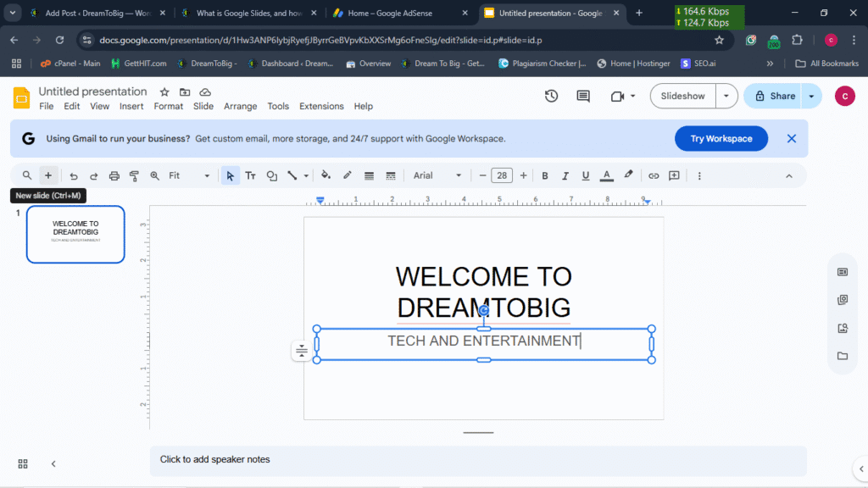Click the Try Workspace button
This screenshot has height=488, width=868.
pos(721,139)
